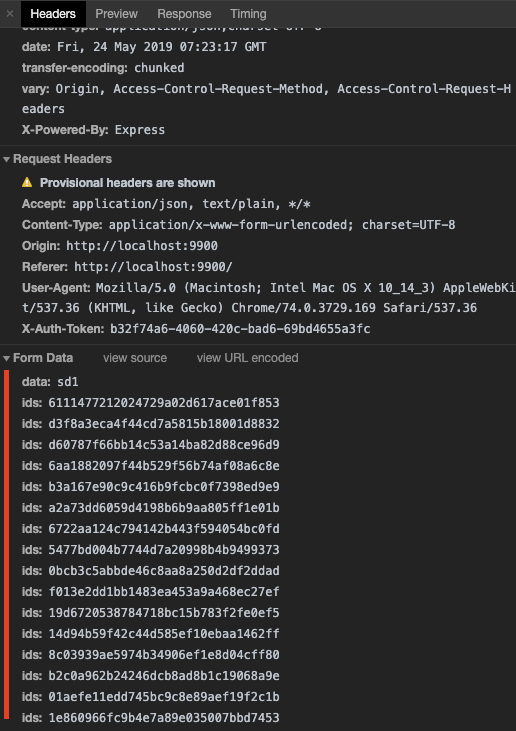
Task: Select the Provisional headers are shown text
Action: 127,183
